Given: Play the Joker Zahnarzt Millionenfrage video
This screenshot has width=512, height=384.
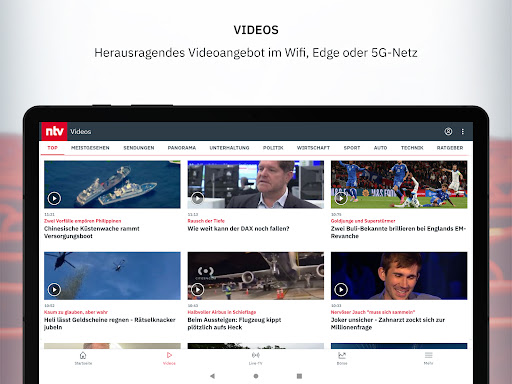Looking at the screenshot, I should [x=341, y=290].
